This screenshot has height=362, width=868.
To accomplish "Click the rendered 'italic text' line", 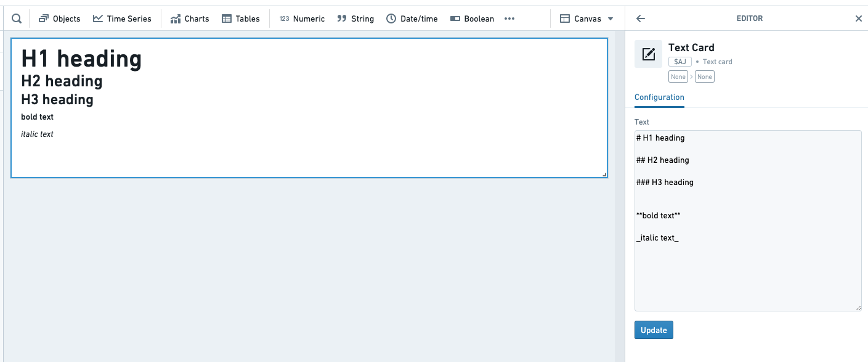I will (37, 134).
